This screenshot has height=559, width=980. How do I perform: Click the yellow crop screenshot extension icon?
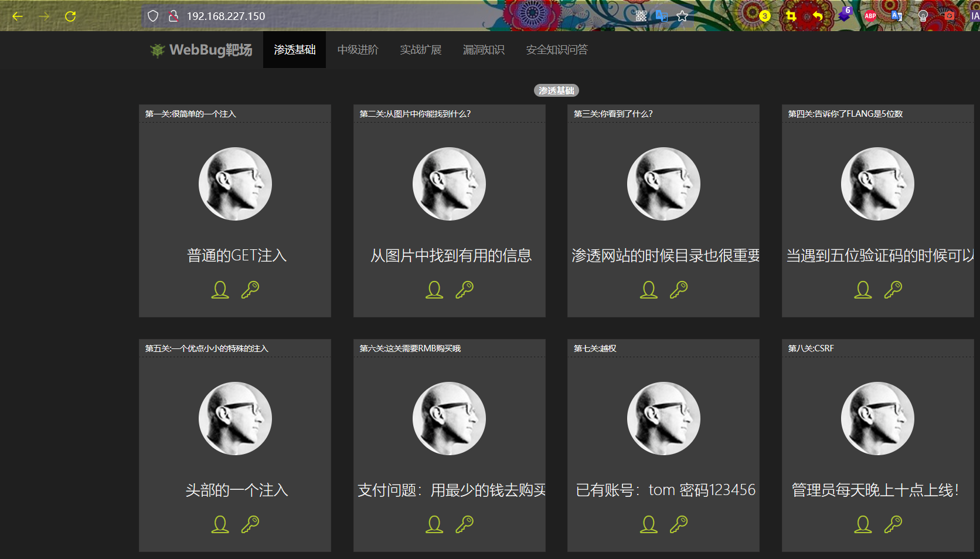(x=791, y=16)
